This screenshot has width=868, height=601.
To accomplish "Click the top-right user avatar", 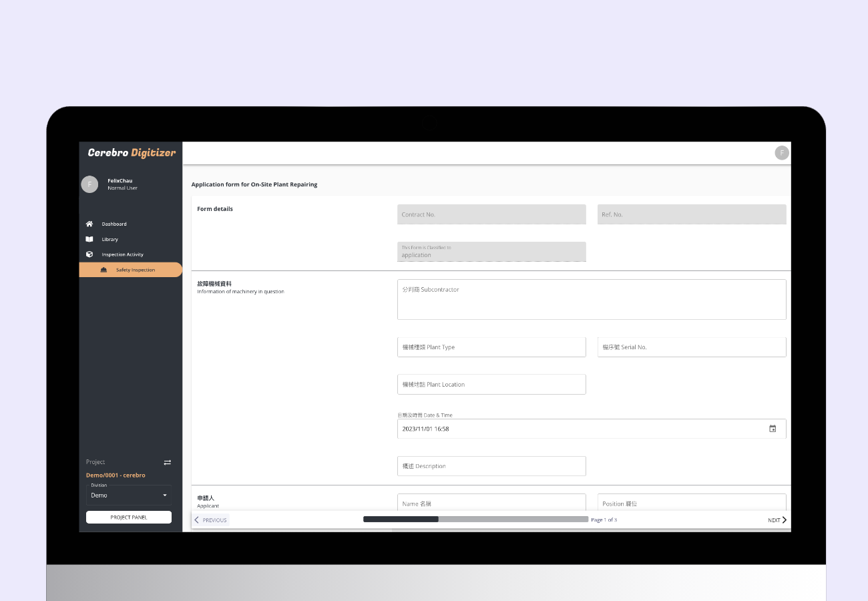I will point(781,153).
